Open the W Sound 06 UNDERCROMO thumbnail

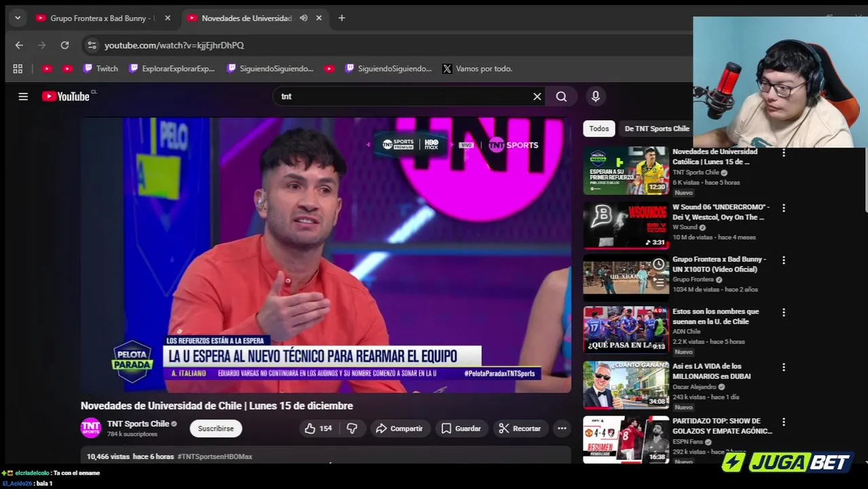coord(626,226)
